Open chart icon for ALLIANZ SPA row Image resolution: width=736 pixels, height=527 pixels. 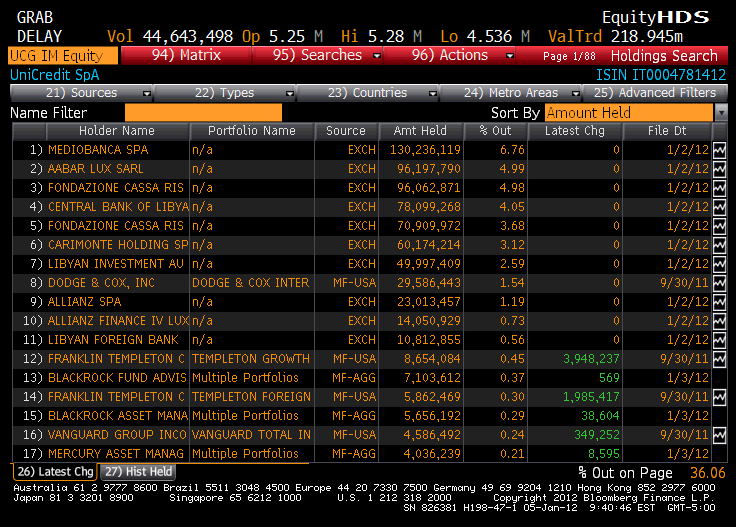point(719,302)
